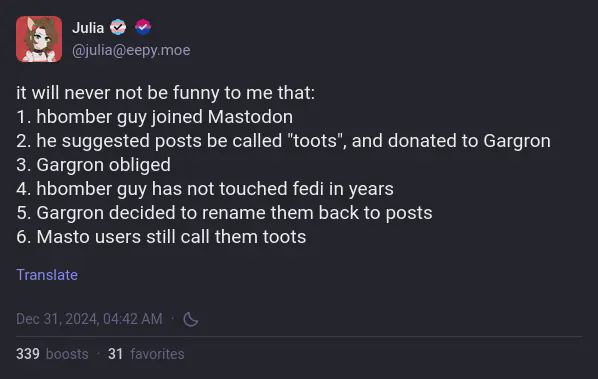Image resolution: width=598 pixels, height=379 pixels.
Task: Open the @julia@eepy.moe handle
Action: [x=131, y=50]
